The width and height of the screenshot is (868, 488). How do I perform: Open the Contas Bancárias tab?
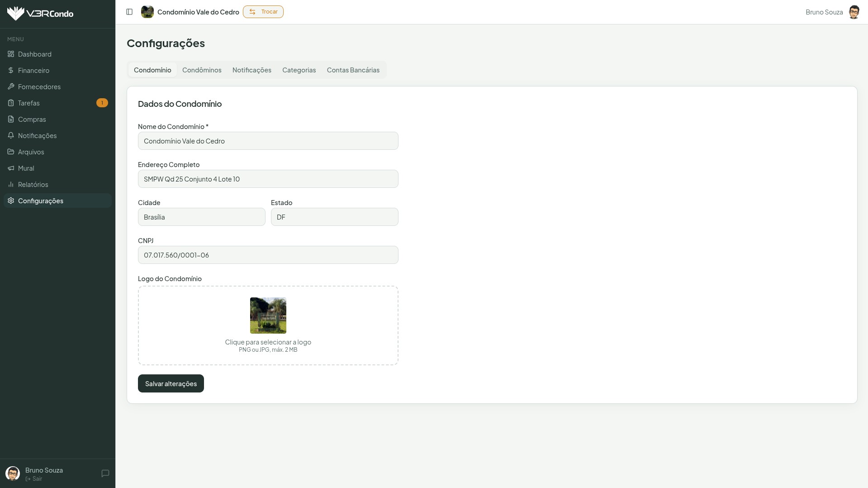tap(353, 70)
